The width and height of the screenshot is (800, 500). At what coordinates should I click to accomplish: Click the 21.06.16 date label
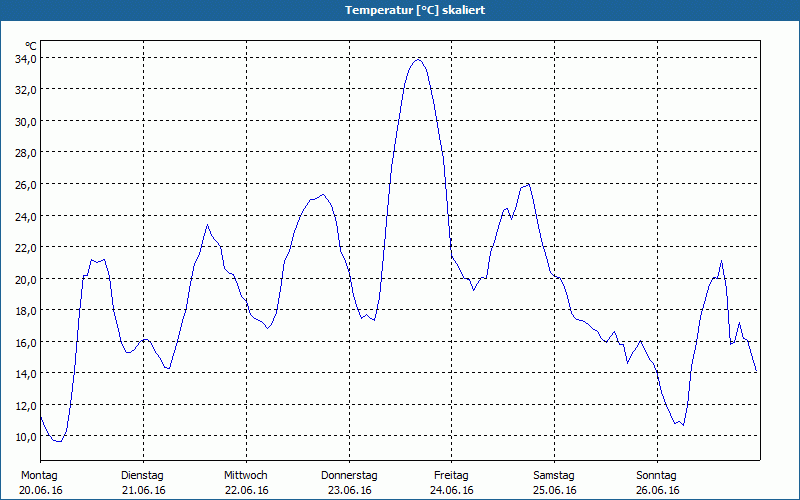(x=144, y=490)
